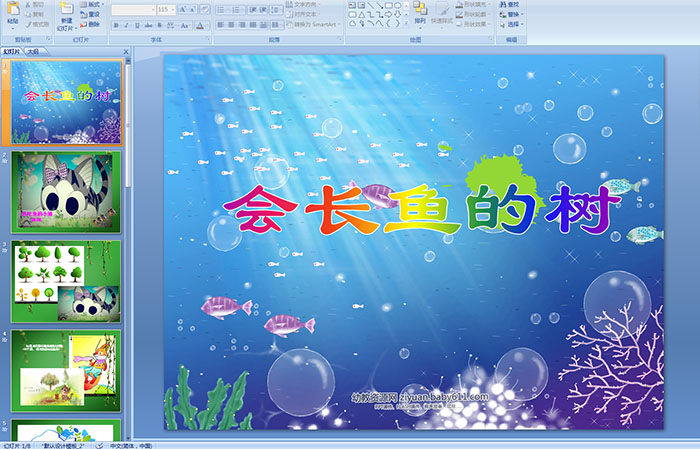Select the Format Painter (格式刷)
The width and height of the screenshot is (700, 449).
point(37,24)
